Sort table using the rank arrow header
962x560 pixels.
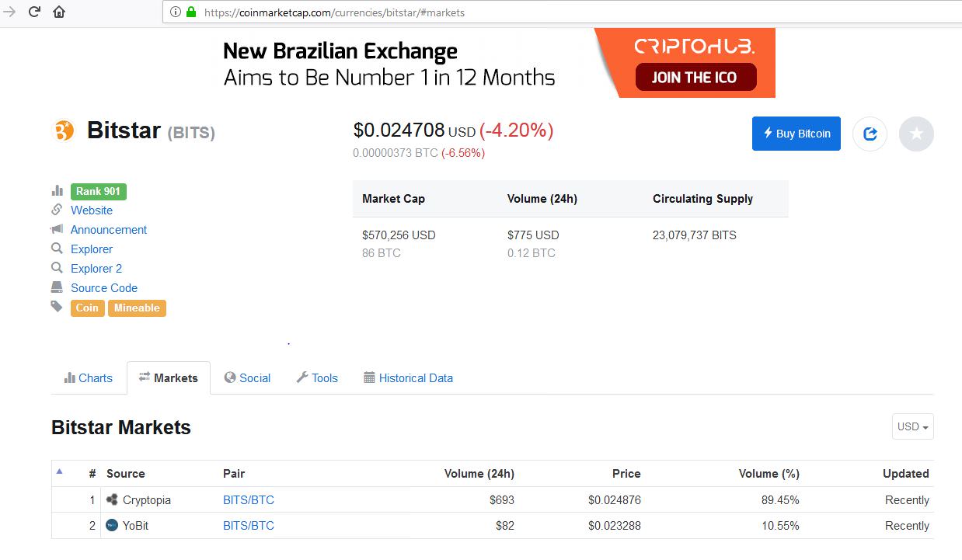coord(60,471)
